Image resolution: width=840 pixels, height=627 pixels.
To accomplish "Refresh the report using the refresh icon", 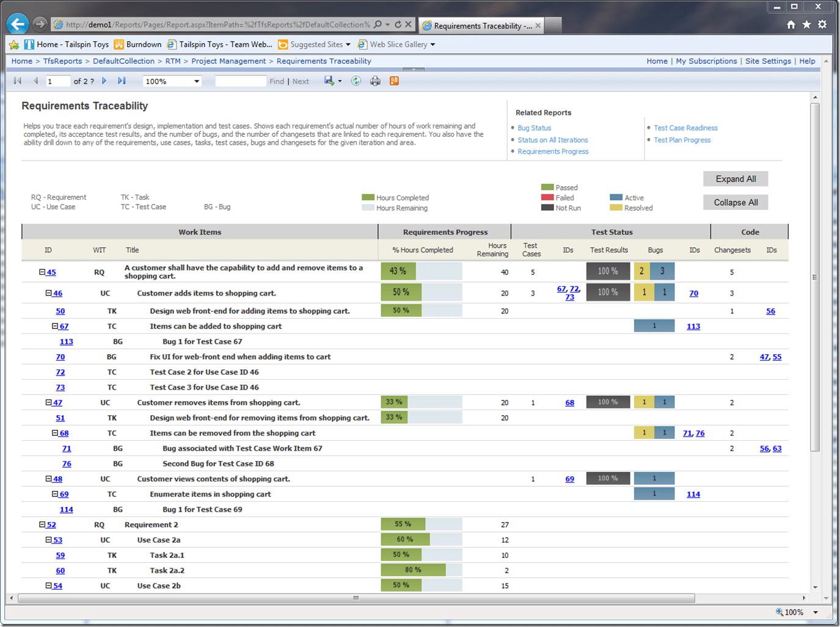I will point(356,81).
